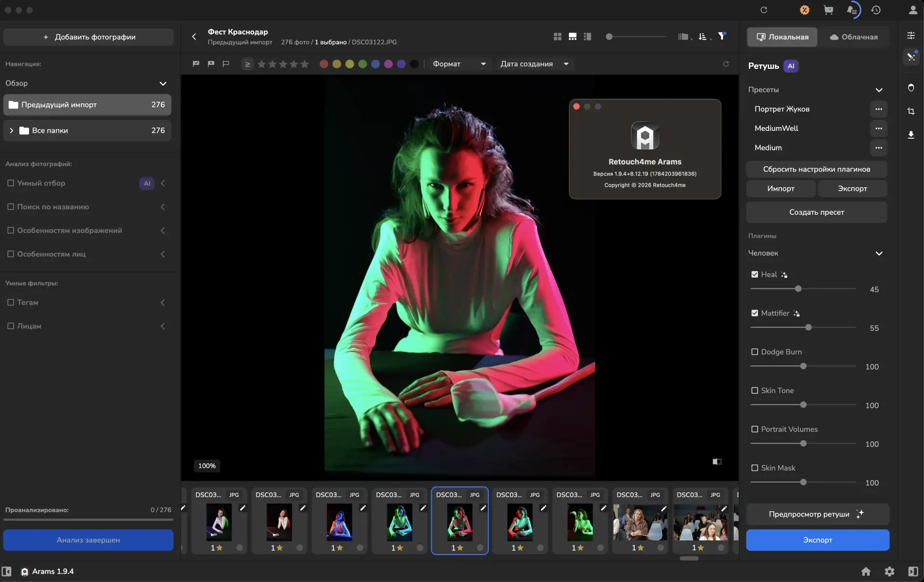Open options menu for Medium preset
Screen dimensions: 924x582
coord(879,148)
